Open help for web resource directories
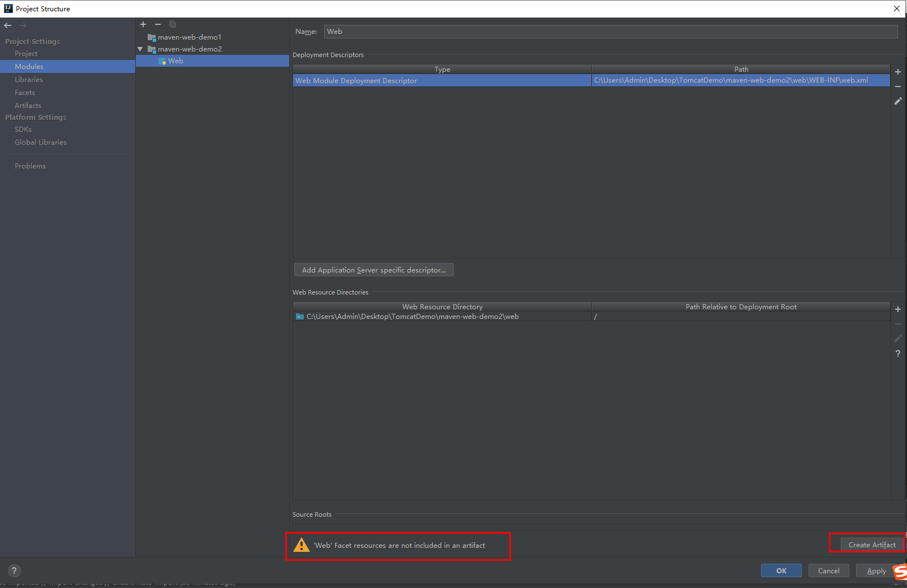The height and width of the screenshot is (588, 907). click(x=898, y=353)
